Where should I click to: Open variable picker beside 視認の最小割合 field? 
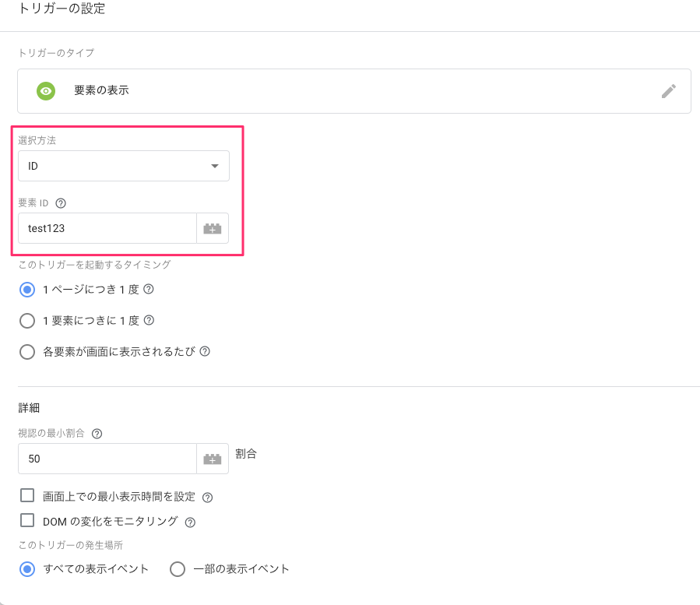(213, 459)
